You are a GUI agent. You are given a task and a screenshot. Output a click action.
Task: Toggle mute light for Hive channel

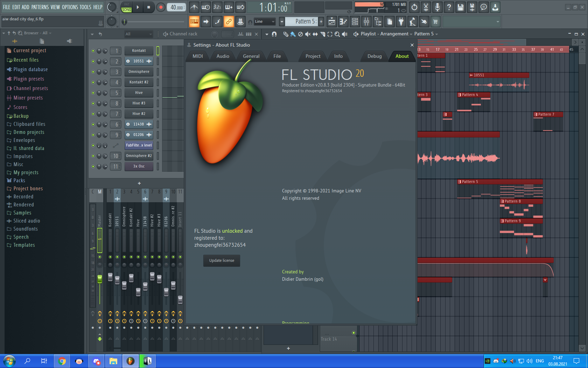click(93, 93)
